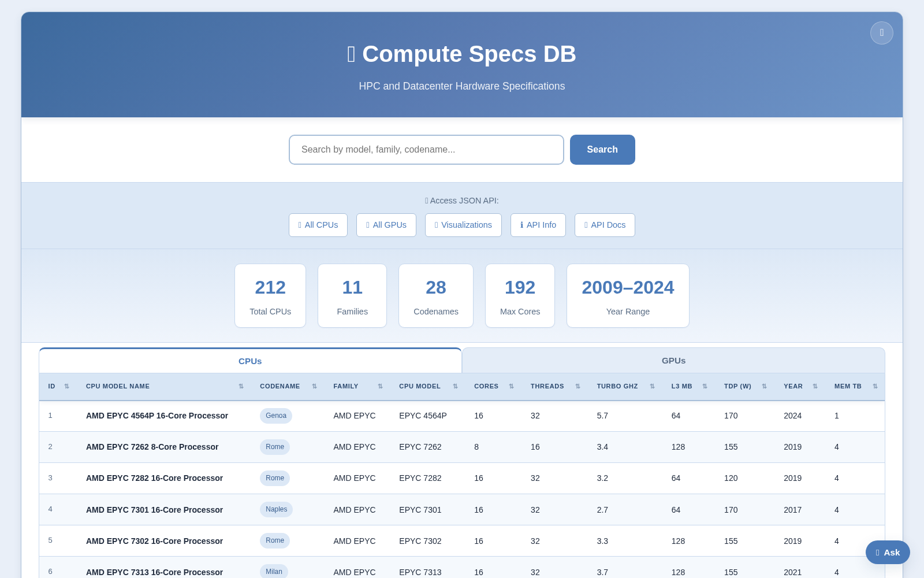Sort by L3 MB column arrows
Screen dimensions: 924x578
705,387
